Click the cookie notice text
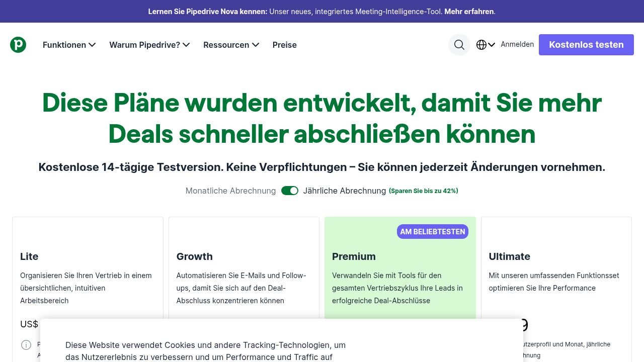This screenshot has height=362, width=644. (205, 351)
